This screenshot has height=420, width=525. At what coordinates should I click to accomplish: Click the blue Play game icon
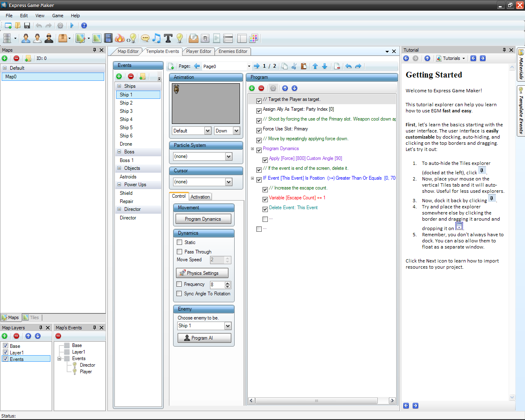pyautogui.click(x=72, y=25)
